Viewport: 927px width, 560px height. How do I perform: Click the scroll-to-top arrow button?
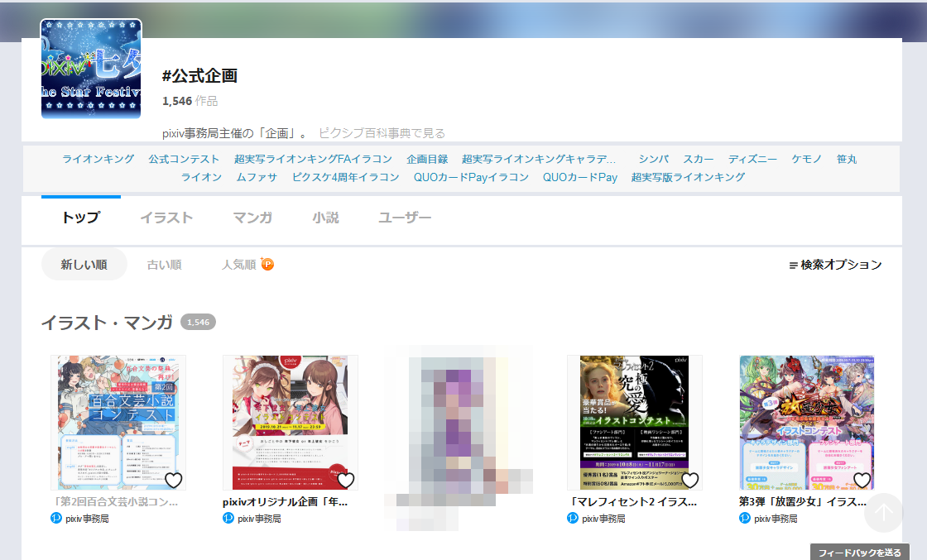coord(883,513)
